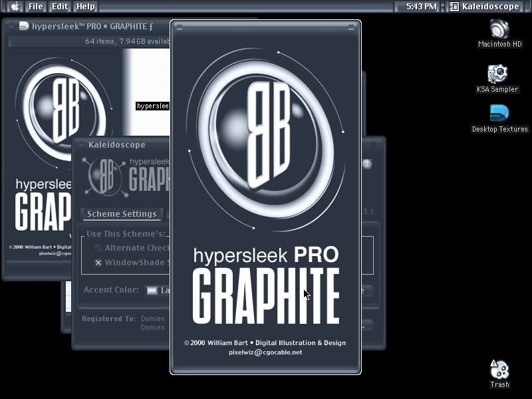Image resolution: width=532 pixels, height=399 pixels.
Task: Click the "Registered To:" label
Action: (x=109, y=319)
